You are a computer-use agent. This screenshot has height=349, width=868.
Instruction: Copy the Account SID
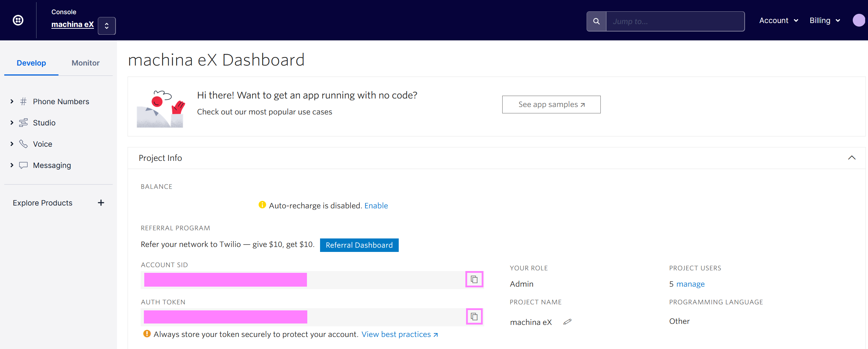(474, 280)
